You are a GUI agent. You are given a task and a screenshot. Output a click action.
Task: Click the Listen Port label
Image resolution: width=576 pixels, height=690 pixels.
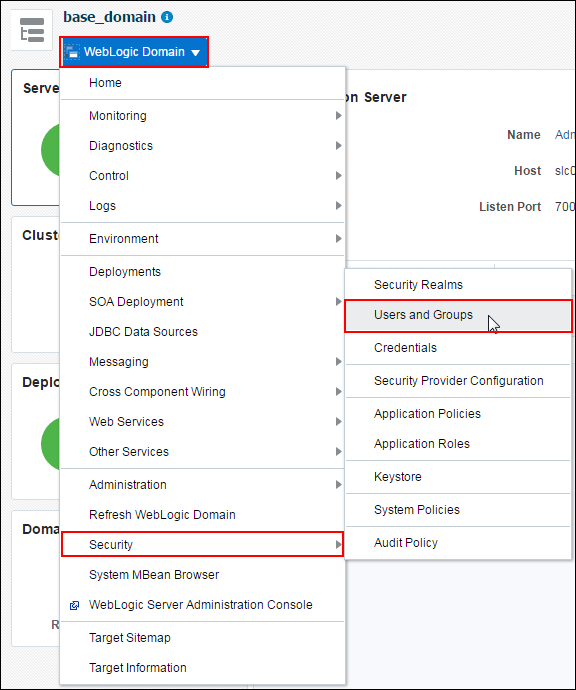pyautogui.click(x=510, y=207)
